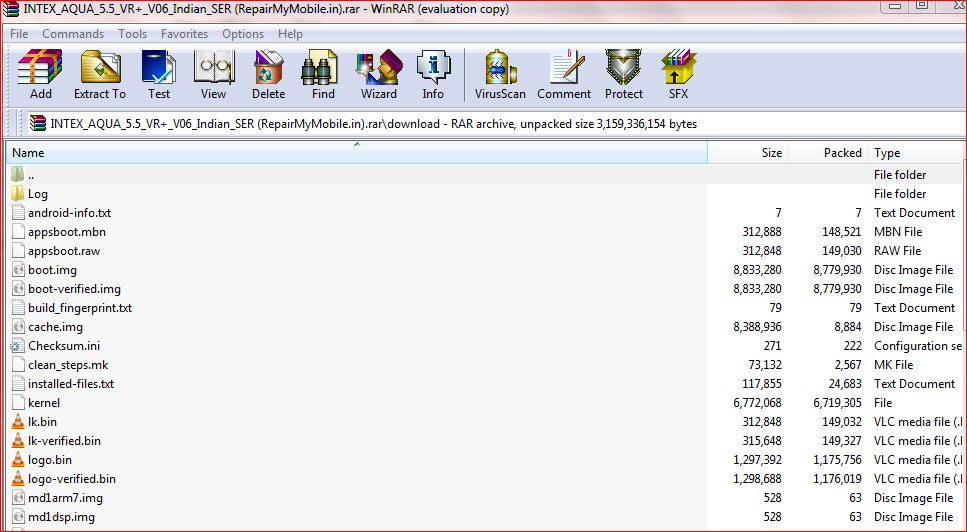Open the Commands menu
This screenshot has width=967, height=532.
(x=73, y=34)
